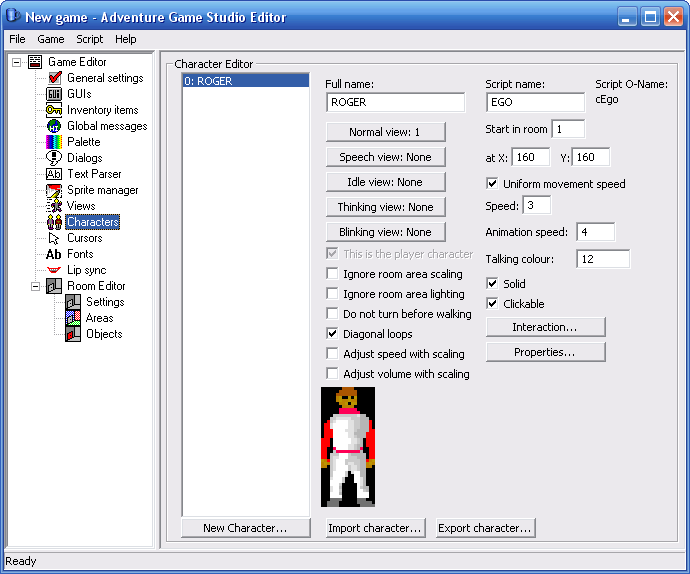This screenshot has height=574, width=690.
Task: Click the grayed 'This is the player character' checkbox
Action: (x=332, y=254)
